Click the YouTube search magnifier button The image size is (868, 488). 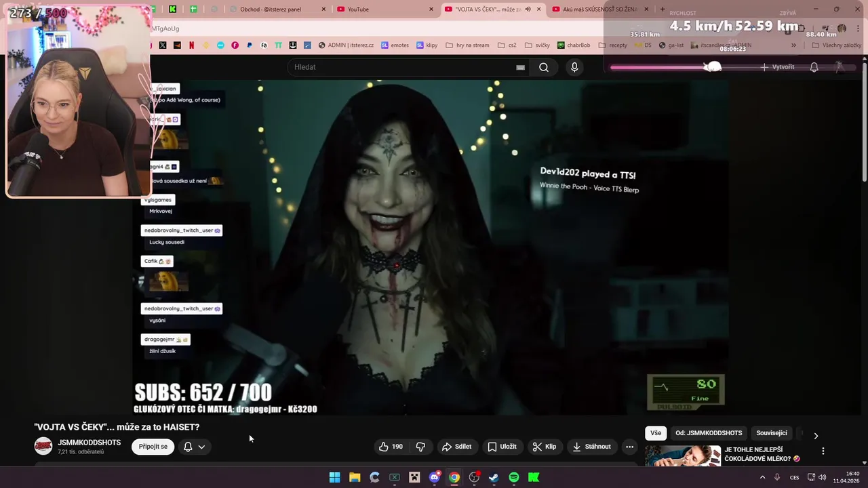tap(544, 67)
